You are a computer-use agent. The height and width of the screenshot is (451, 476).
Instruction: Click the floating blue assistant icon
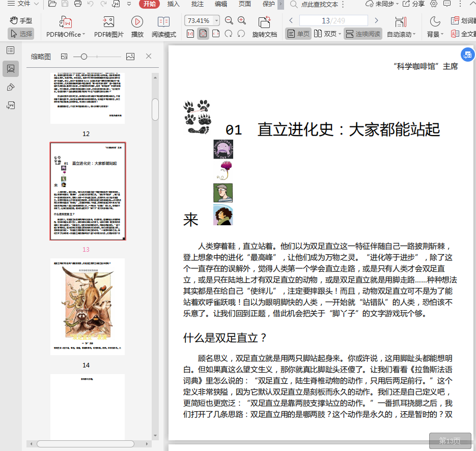[x=467, y=55]
